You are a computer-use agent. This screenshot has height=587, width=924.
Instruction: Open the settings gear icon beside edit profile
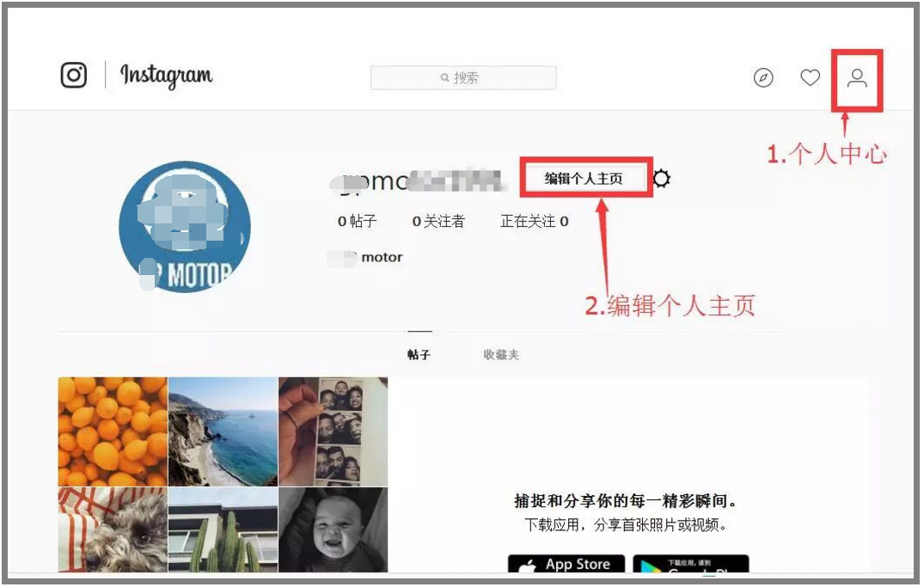click(661, 179)
